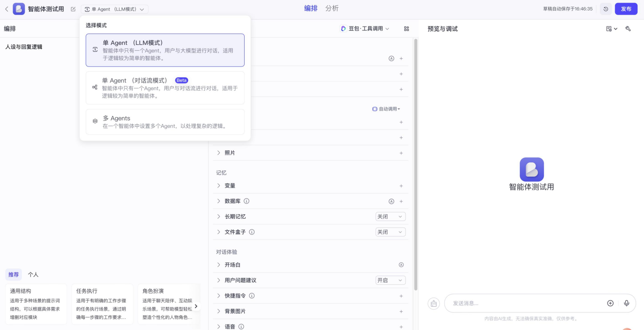
Task: Click the 发布 publish button
Action: point(626,9)
